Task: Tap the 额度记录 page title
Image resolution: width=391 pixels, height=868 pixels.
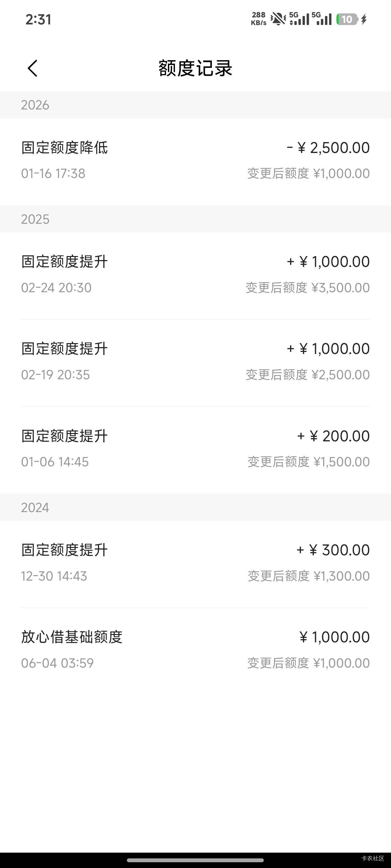Action: (x=195, y=68)
